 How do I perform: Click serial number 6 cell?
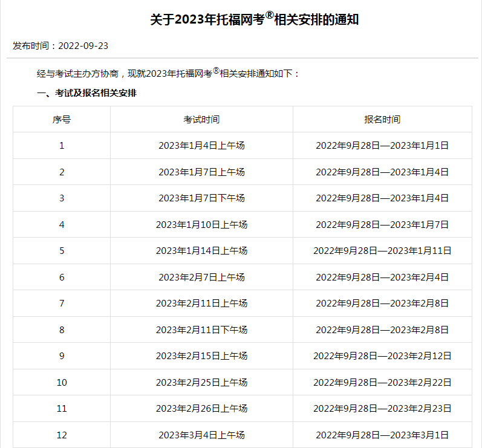62,277
